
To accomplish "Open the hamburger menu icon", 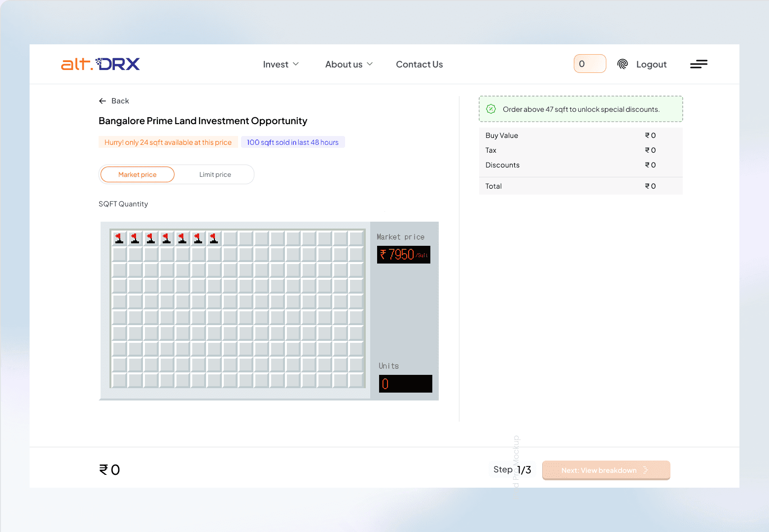I will [x=699, y=64].
